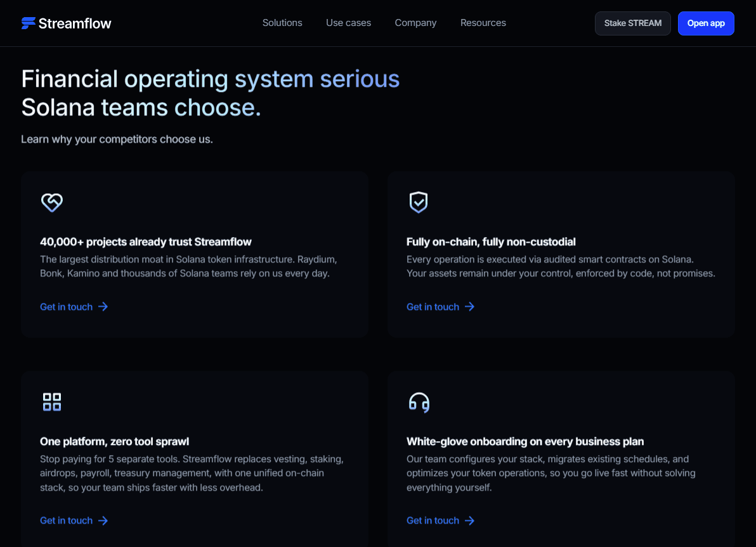This screenshot has height=547, width=756.
Task: Click the shield checkmark icon
Action: [419, 202]
